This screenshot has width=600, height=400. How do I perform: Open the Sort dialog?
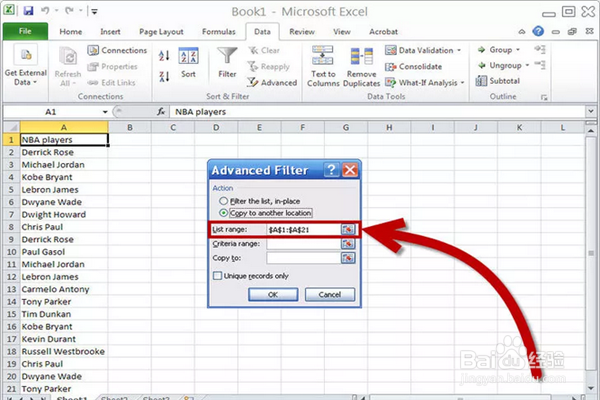pos(188,63)
